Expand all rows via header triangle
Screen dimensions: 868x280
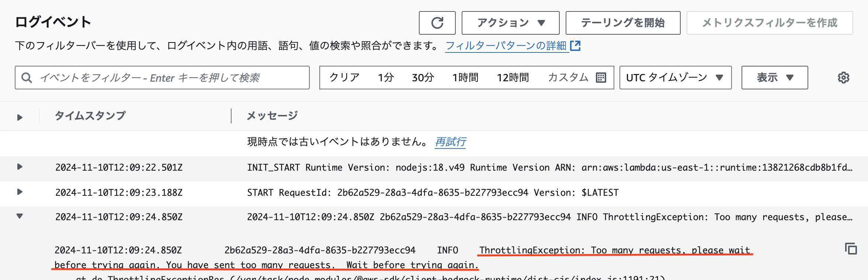pos(20,117)
